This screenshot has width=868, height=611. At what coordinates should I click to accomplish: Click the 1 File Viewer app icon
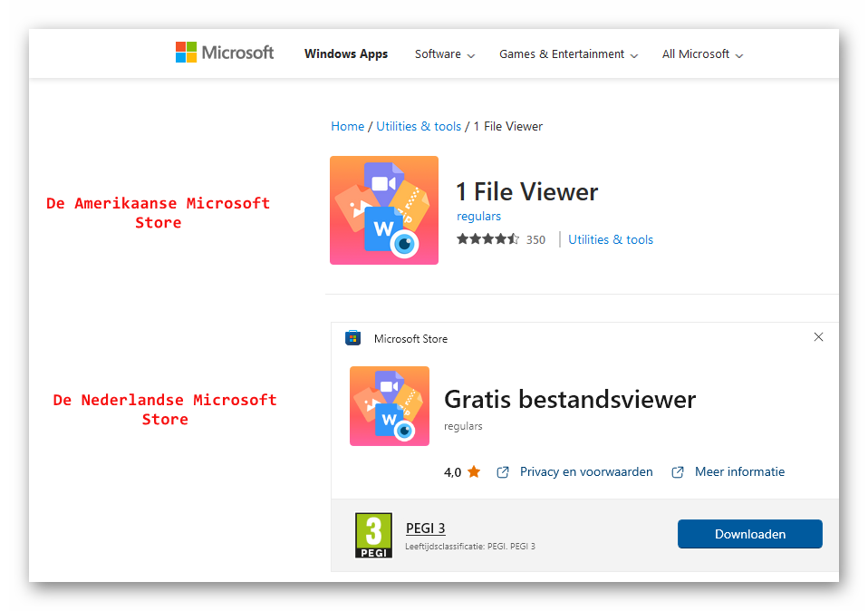[384, 210]
